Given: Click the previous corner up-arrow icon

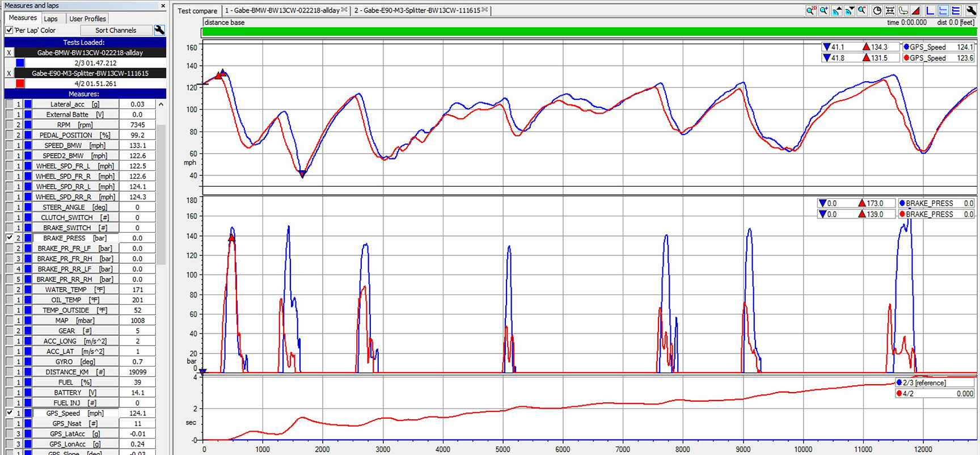Looking at the screenshot, I should coord(837,10).
